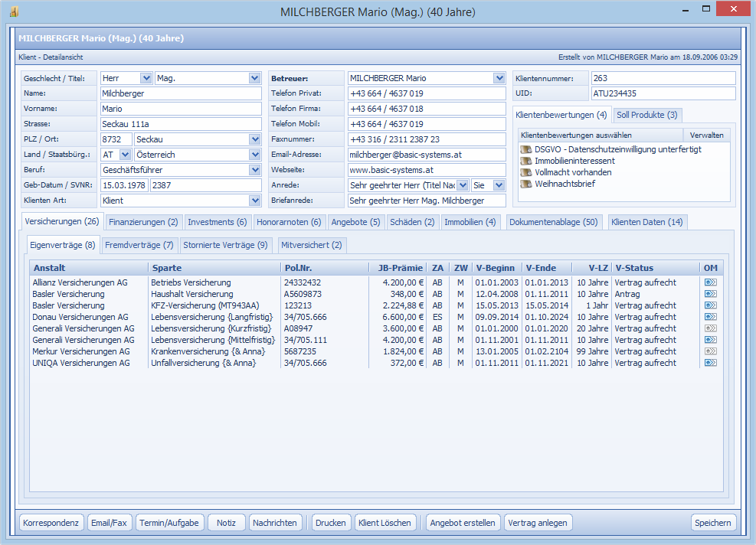Open Nachrichten
This screenshot has width=756, height=545.
(x=275, y=523)
